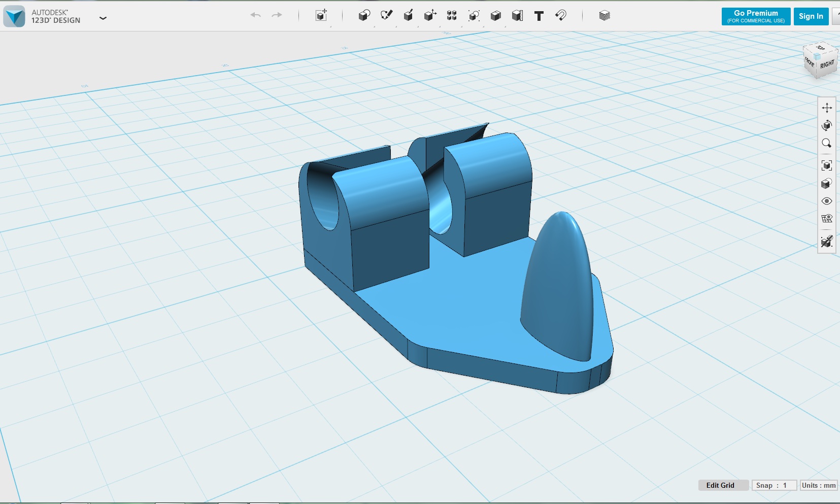The image size is (840, 504).
Task: Undo the last action
Action: point(255,15)
